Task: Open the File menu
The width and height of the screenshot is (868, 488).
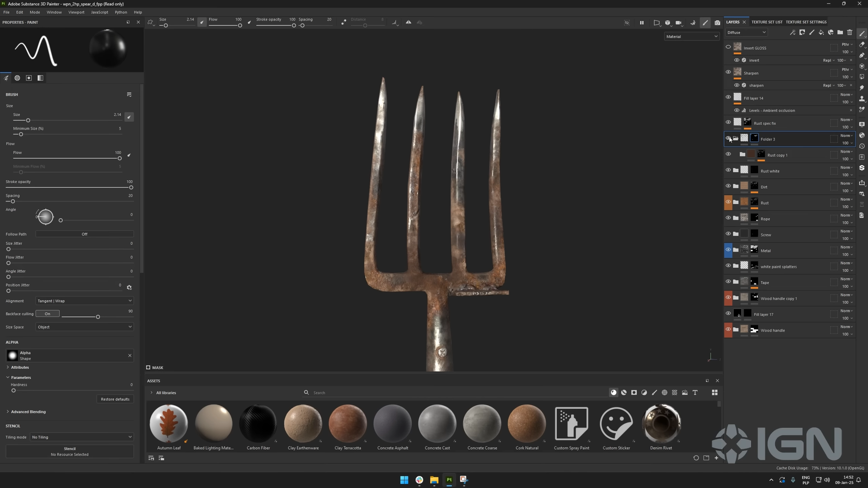Action: coord(6,12)
